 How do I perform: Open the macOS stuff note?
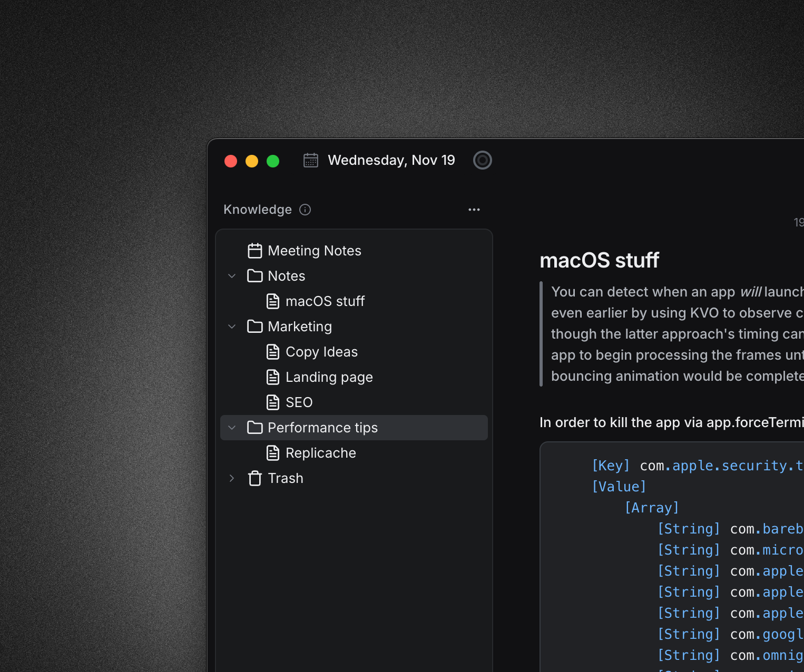point(325,301)
